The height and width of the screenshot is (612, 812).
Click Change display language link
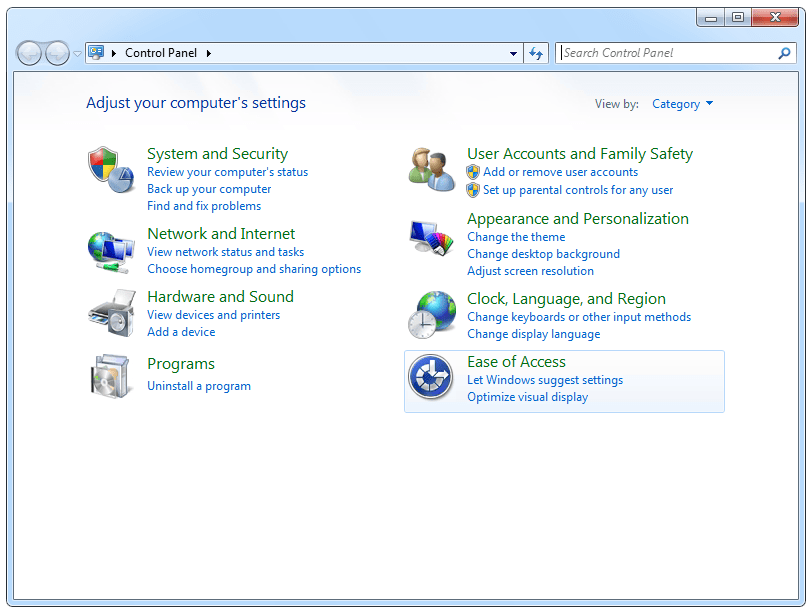click(533, 334)
